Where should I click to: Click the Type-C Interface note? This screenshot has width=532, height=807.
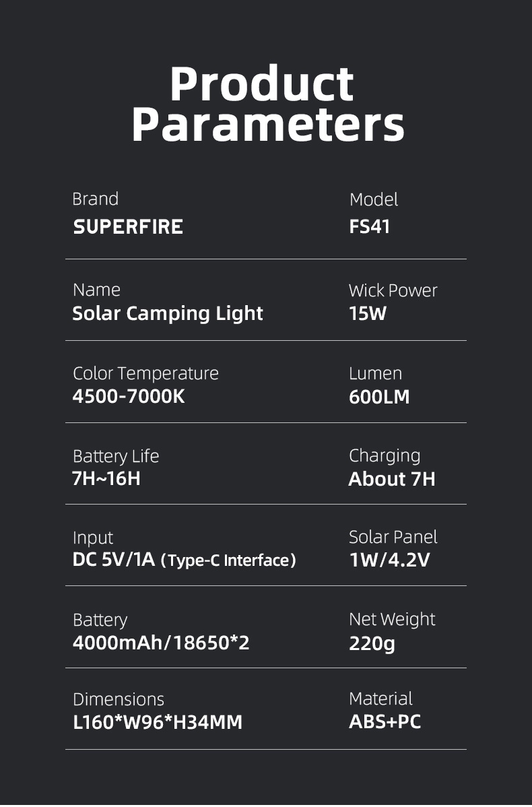[229, 560]
